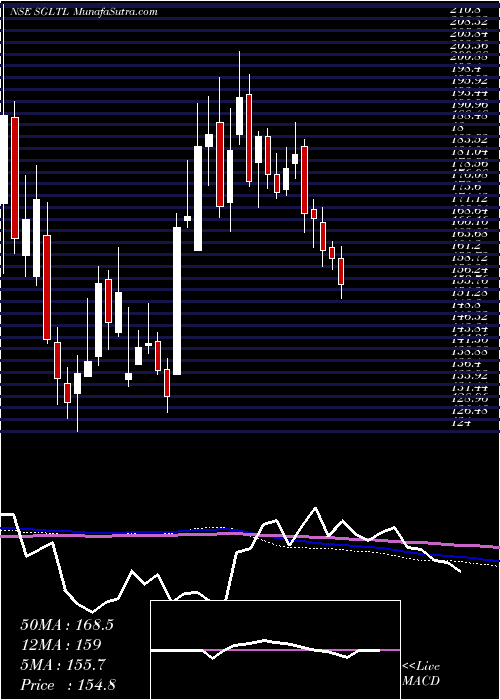The height and width of the screenshot is (700, 500).
Task: Click the 131.44 price axis label
Action: pyautogui.click(x=470, y=388)
